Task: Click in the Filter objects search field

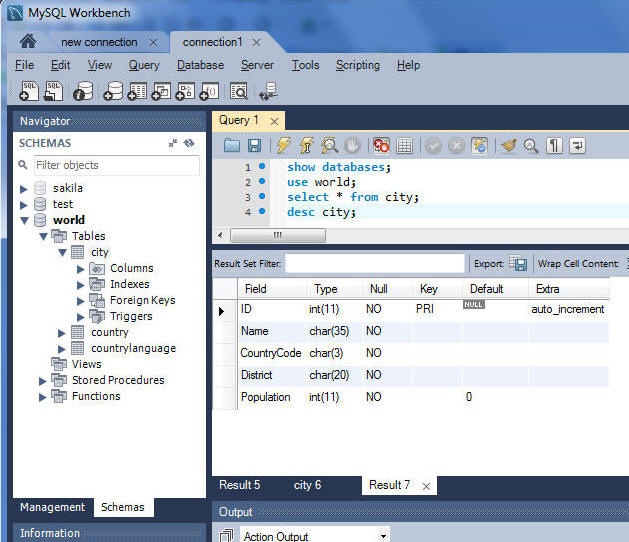Action: coord(117,165)
